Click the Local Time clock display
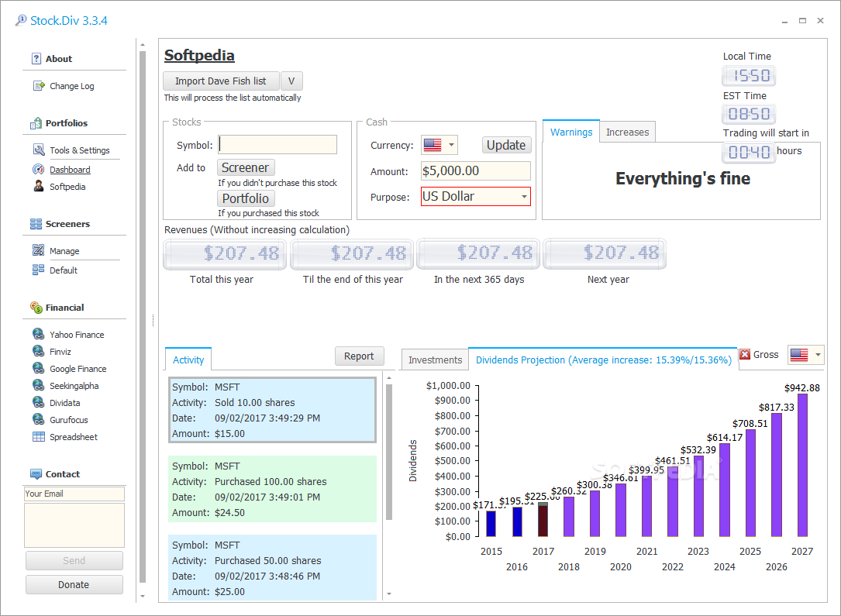 pos(749,76)
